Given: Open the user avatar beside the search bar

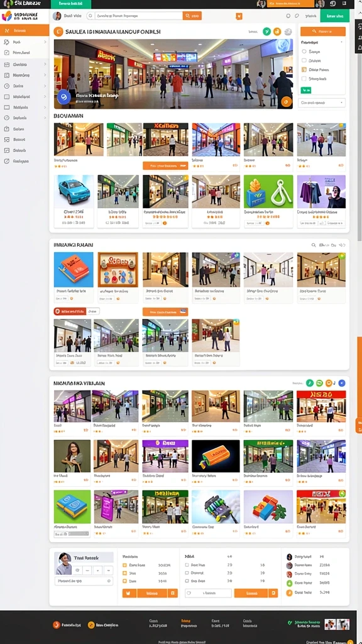Looking at the screenshot, I should 57,16.
